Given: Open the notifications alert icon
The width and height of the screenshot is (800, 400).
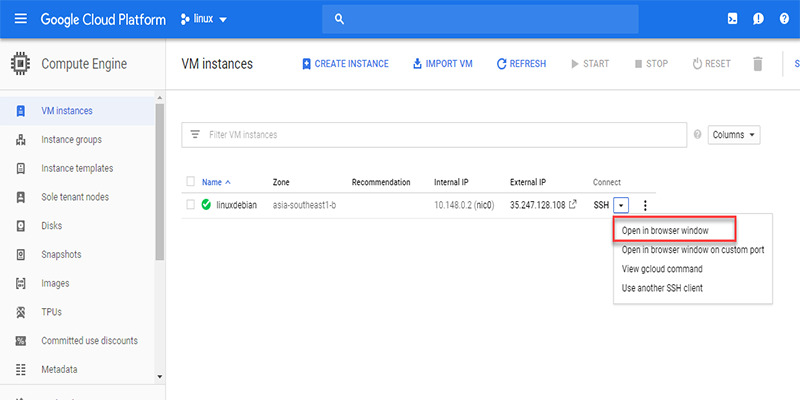Looking at the screenshot, I should [x=758, y=19].
